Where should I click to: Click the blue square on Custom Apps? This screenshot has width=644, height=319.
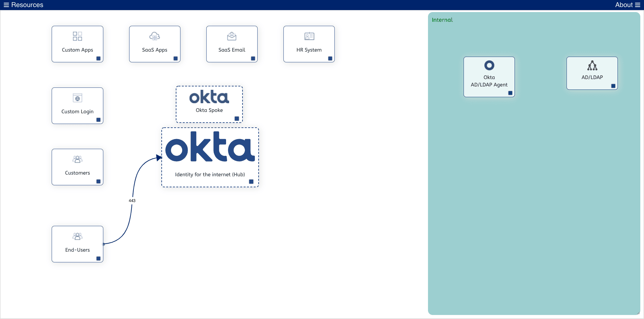tap(99, 58)
